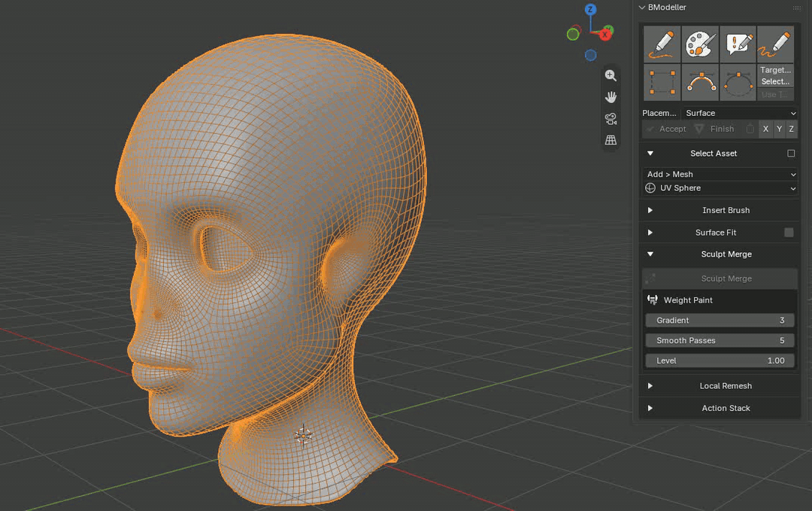Screen dimensions: 812x511
Task: Click the trash delete icon beside Finish
Action: pyautogui.click(x=750, y=129)
